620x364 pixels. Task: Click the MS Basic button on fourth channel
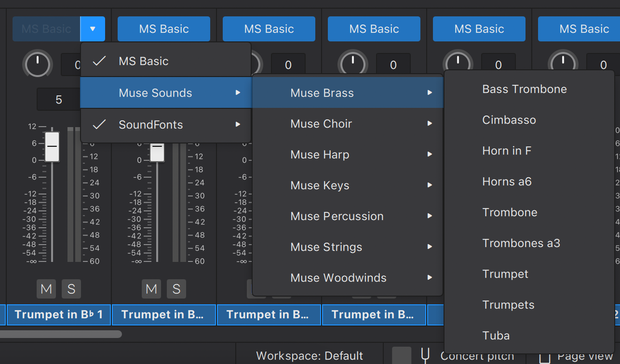pyautogui.click(x=374, y=29)
